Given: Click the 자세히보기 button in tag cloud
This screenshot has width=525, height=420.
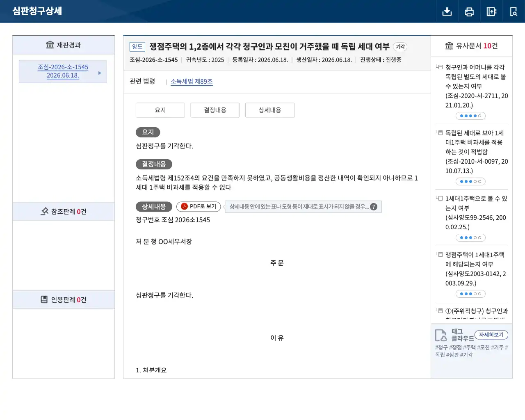Looking at the screenshot, I should (491, 335).
